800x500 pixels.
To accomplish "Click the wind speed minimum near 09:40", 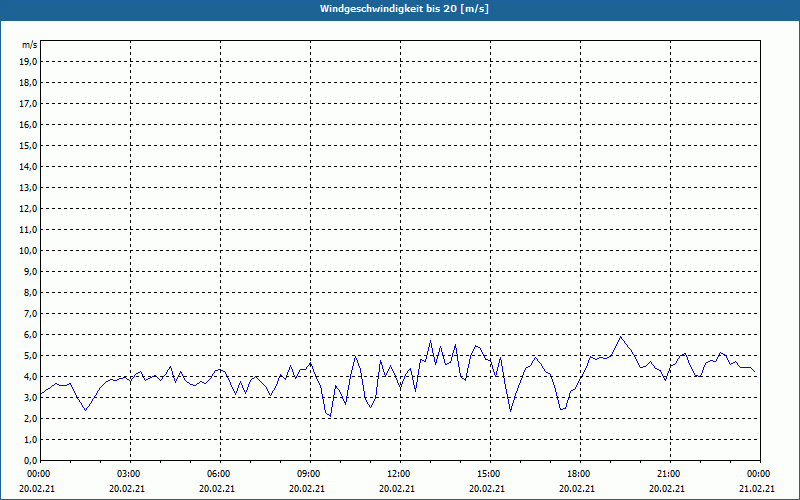I will coord(330,416).
